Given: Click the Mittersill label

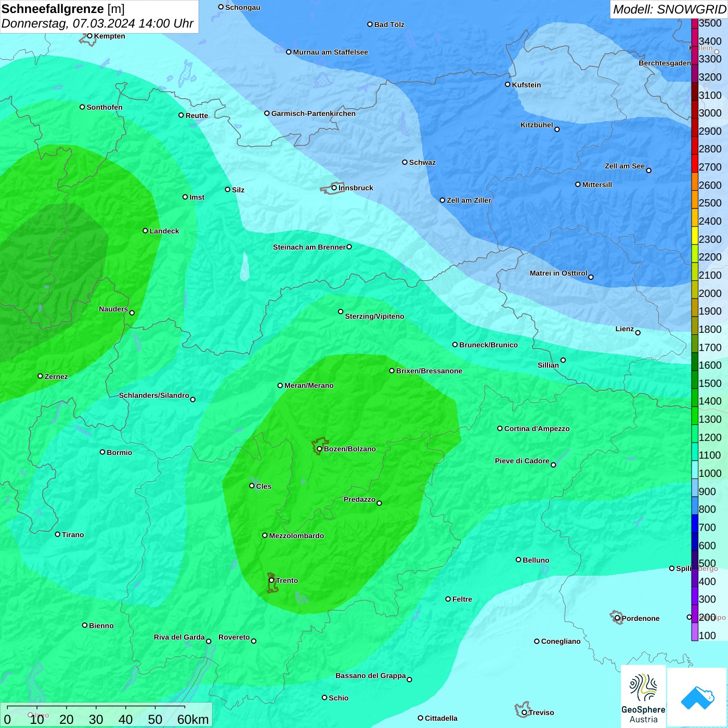Looking at the screenshot, I should [597, 185].
